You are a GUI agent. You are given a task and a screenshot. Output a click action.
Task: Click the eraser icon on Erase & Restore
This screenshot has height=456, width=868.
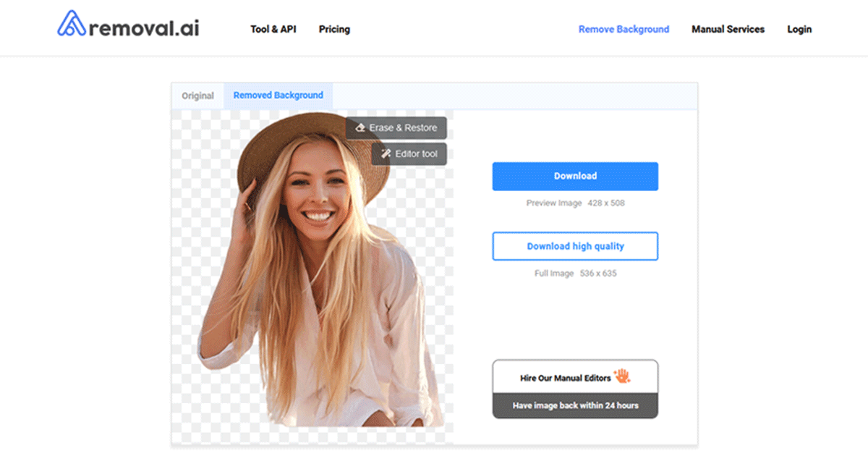(360, 128)
